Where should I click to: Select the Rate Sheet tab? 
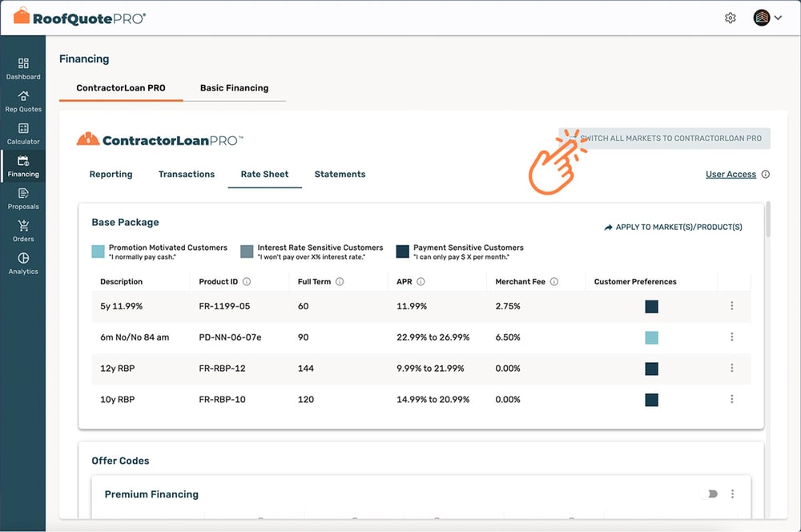264,175
